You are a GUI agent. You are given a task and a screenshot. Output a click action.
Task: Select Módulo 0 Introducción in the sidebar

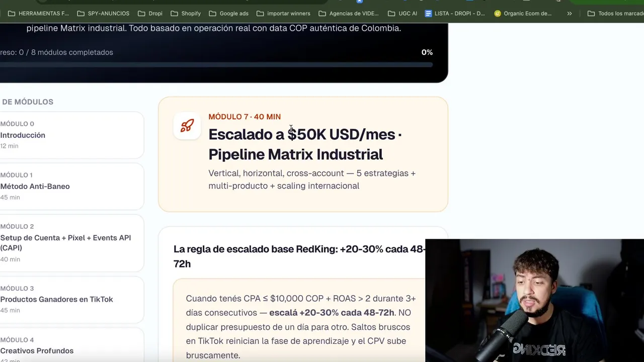72,135
